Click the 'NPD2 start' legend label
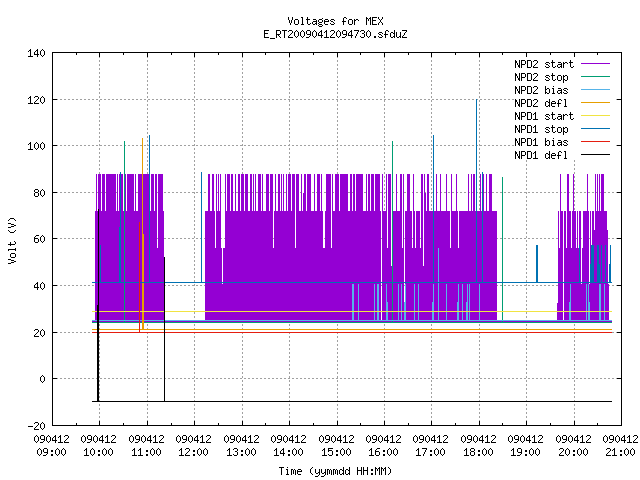The width and height of the screenshot is (640, 480). pyautogui.click(x=544, y=64)
